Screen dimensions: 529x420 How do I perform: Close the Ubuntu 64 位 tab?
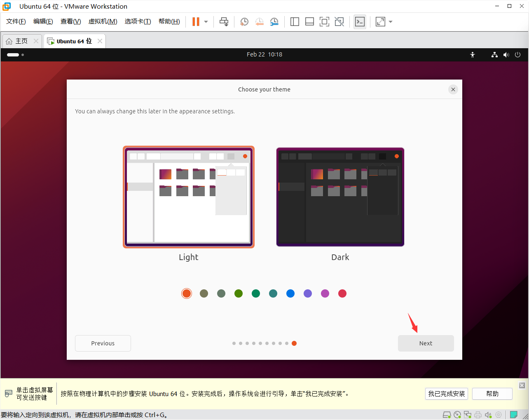pyautogui.click(x=100, y=41)
